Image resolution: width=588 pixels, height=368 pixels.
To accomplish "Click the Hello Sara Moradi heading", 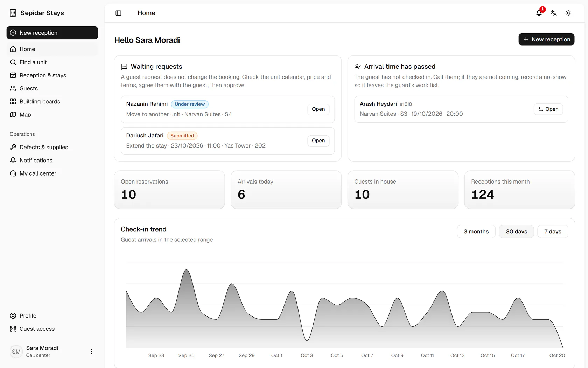I will pyautogui.click(x=147, y=40).
